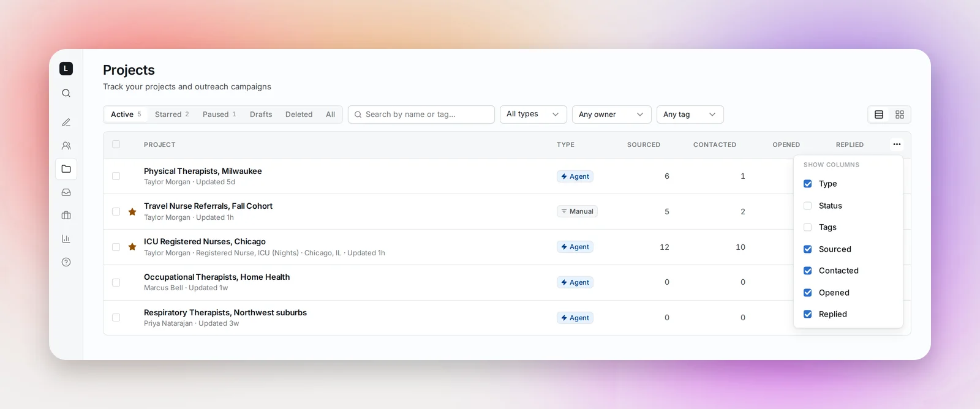Unstar ICU Registered Nurses, Chicago

pyautogui.click(x=132, y=247)
